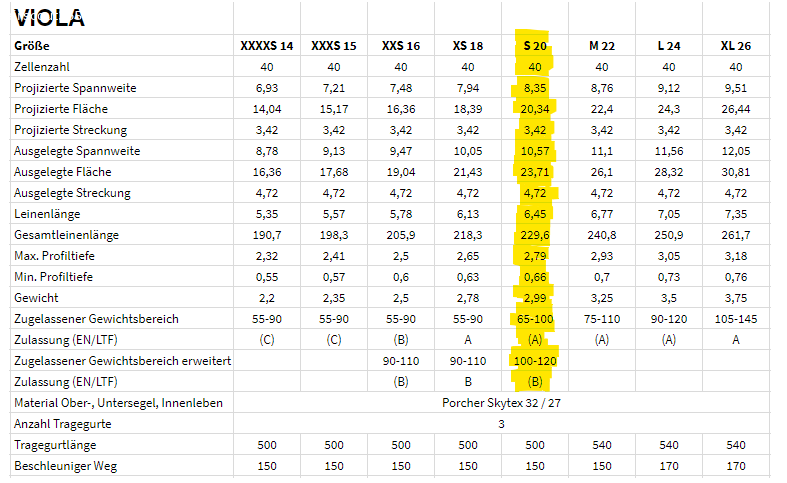Click the VIOLA title heading

point(49,18)
